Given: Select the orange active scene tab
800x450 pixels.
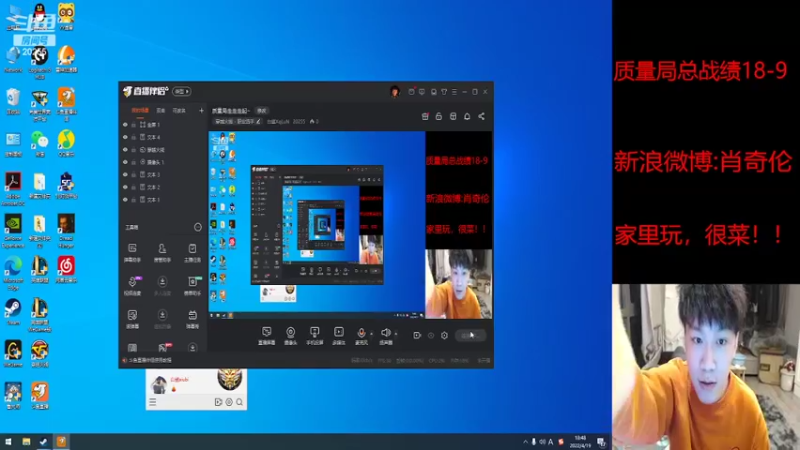Looking at the screenshot, I should 140,110.
